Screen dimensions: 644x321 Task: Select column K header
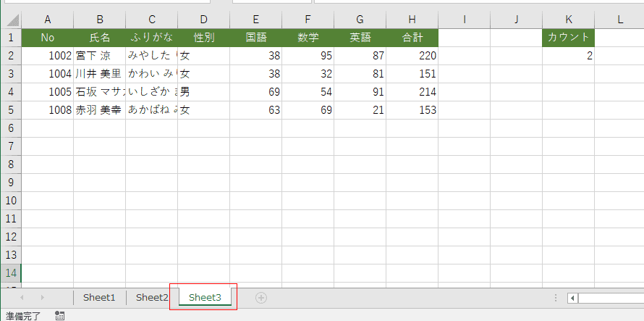tap(569, 20)
